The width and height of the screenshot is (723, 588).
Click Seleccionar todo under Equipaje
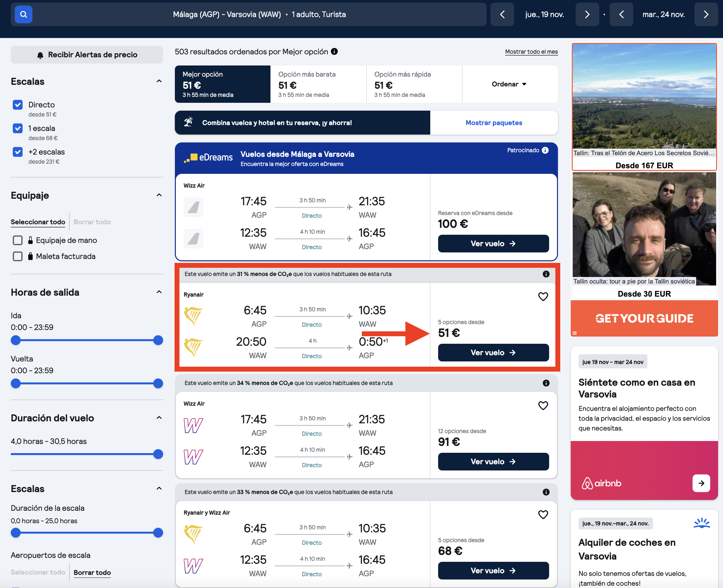point(38,222)
